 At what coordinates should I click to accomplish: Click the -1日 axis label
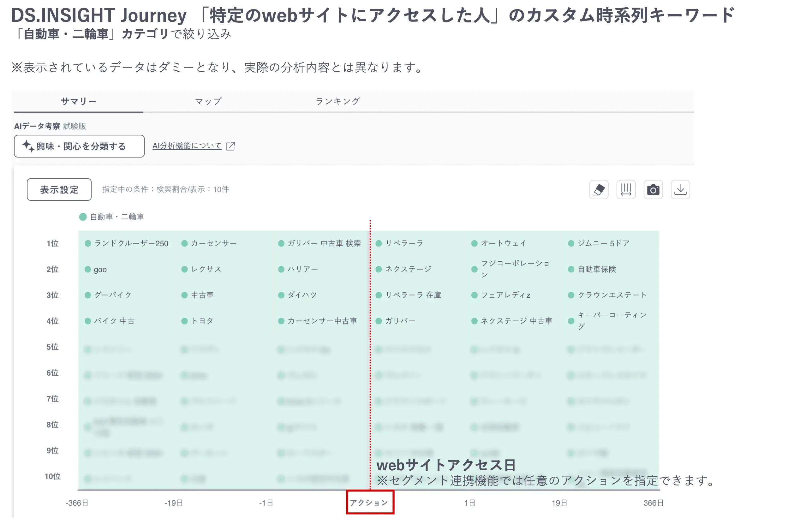click(x=266, y=503)
